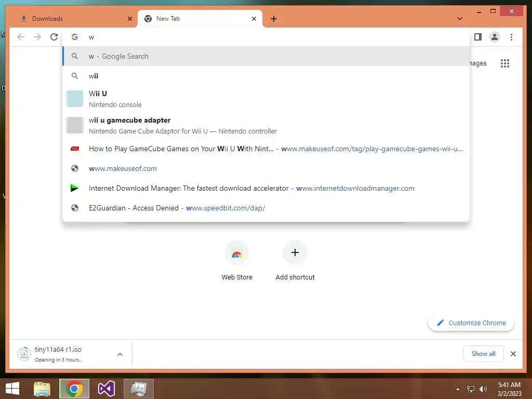Click the Customize Chrome button
Screen dimensions: 532x399
coord(471,323)
